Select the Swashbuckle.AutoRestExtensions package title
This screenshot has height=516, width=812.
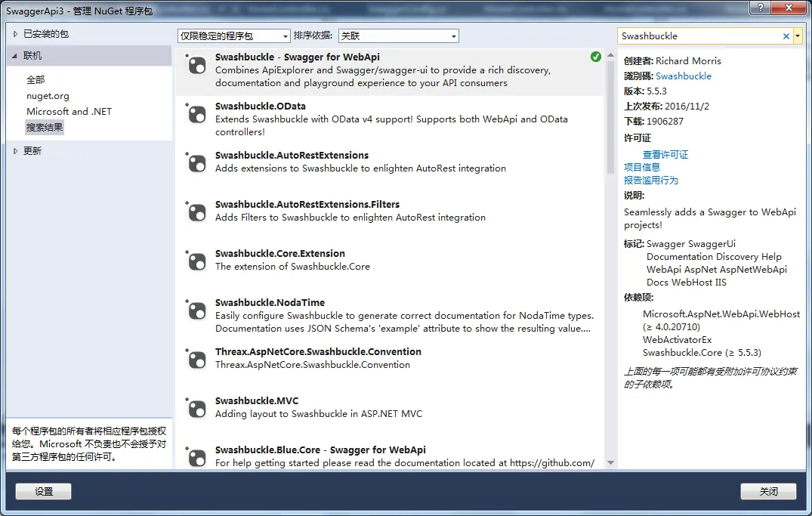292,156
